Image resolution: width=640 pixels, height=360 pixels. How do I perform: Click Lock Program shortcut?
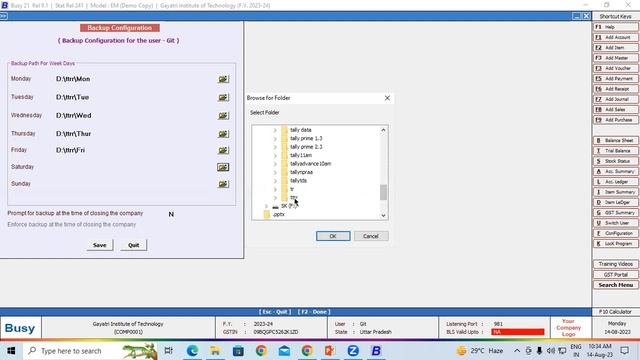pos(616,243)
